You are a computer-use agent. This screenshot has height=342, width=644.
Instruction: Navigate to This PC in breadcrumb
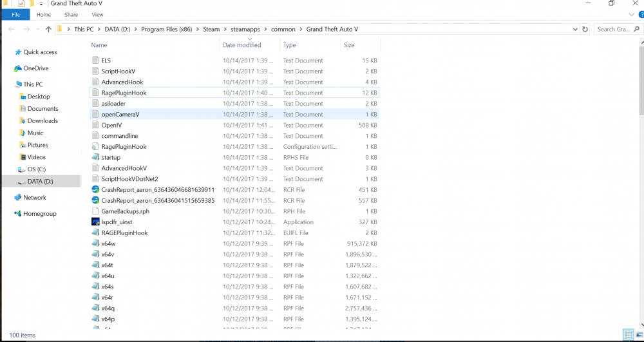point(84,29)
